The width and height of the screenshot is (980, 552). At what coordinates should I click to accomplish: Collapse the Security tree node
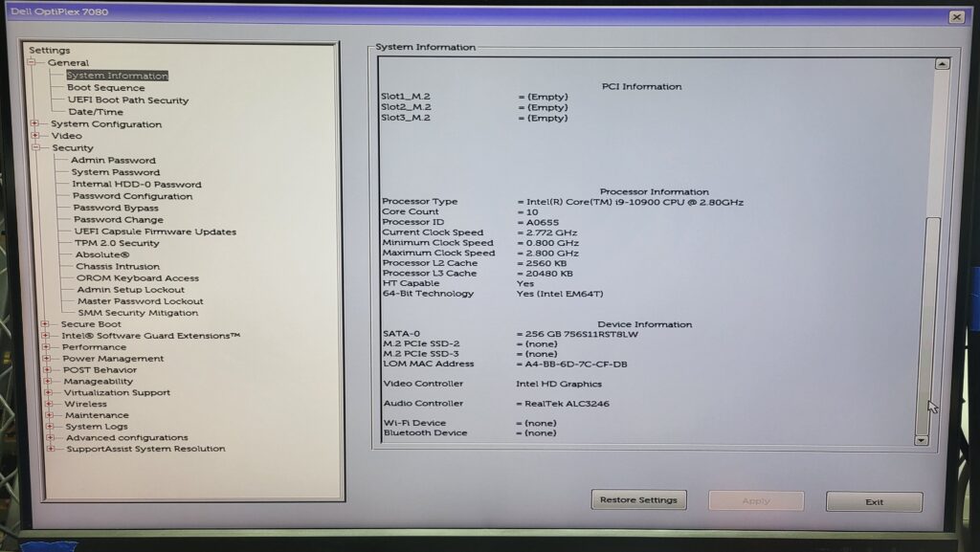coord(35,148)
